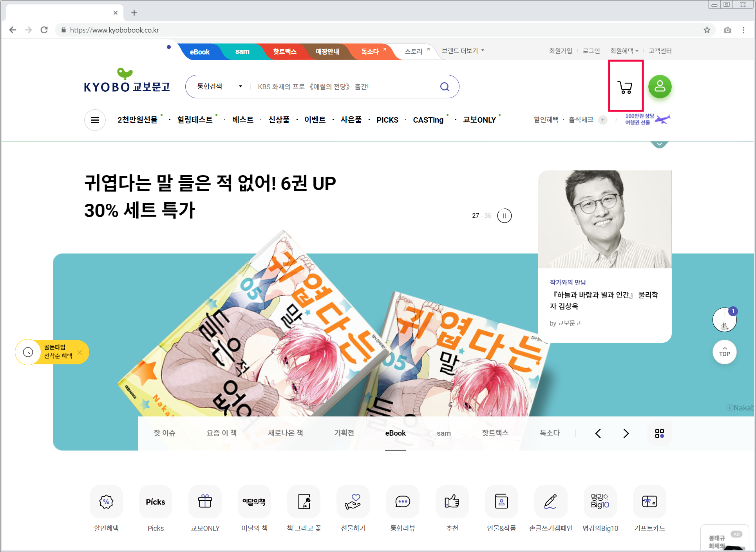The image size is (756, 552).
Task: Click the 추천 thumbs-up icon
Action: 452,501
